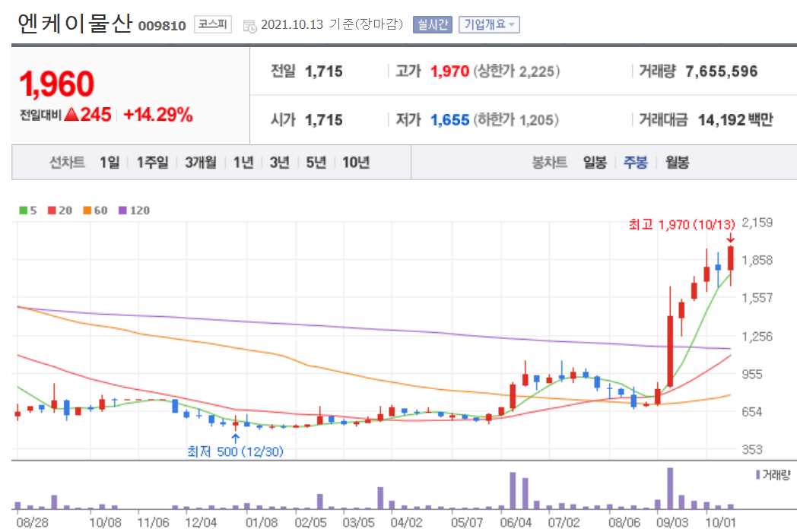This screenshot has height=532, width=797.
Task: Switch candle chart to 일봉 daily view
Action: [x=595, y=163]
